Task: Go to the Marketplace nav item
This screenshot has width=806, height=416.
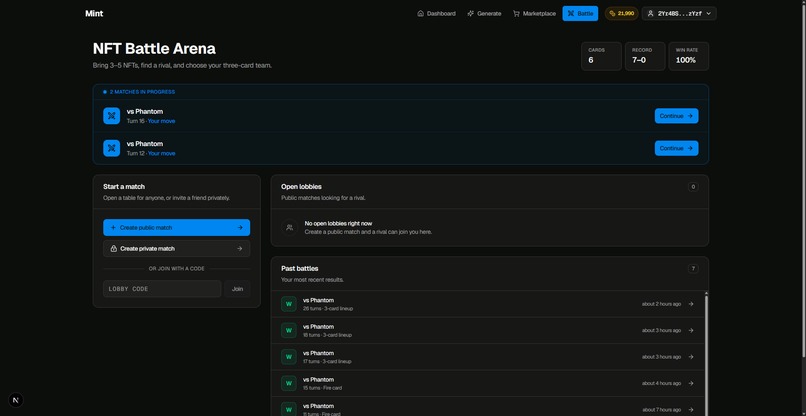Action: [x=534, y=13]
